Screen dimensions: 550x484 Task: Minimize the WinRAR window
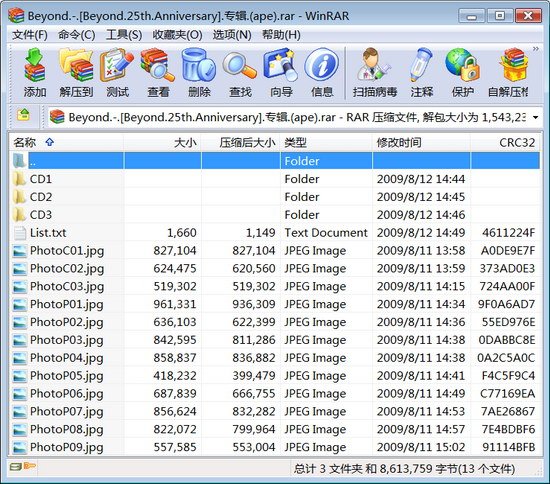472,16
